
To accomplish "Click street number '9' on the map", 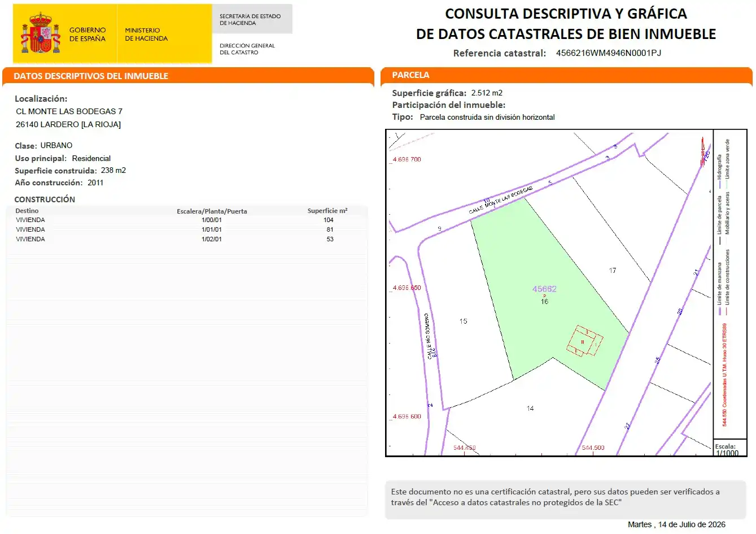I will point(439,229).
